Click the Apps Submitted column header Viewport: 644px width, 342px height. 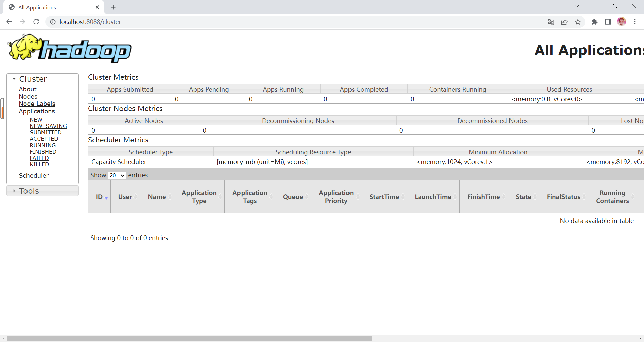click(130, 89)
